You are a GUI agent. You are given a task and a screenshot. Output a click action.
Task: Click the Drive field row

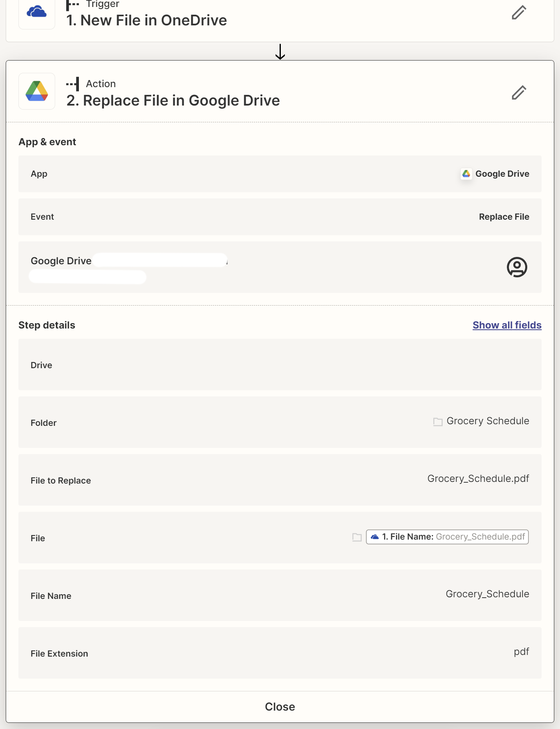click(280, 364)
